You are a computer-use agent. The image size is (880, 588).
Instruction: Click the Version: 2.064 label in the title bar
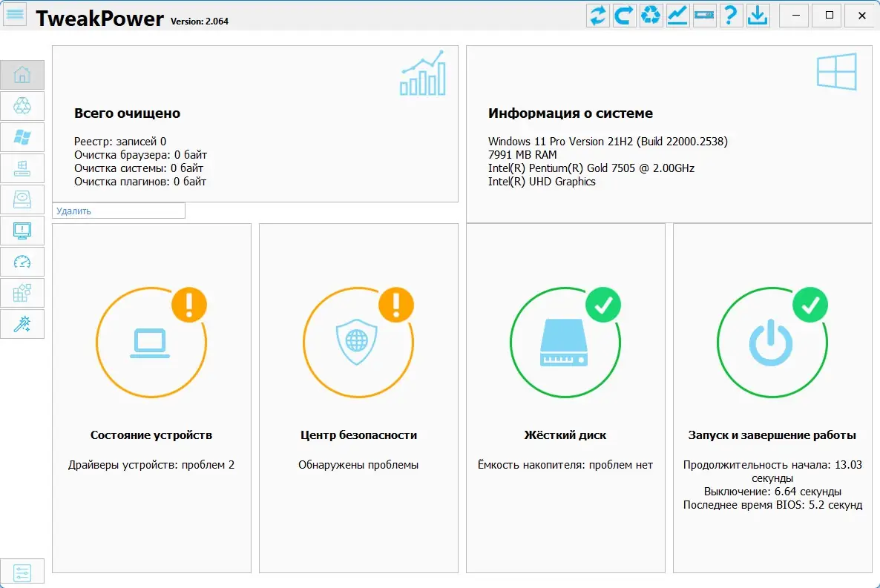point(200,22)
